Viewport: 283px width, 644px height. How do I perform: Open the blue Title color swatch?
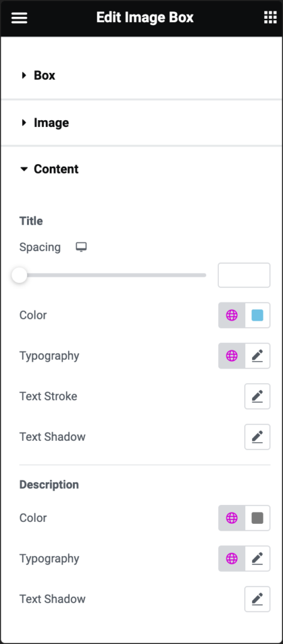(x=258, y=316)
